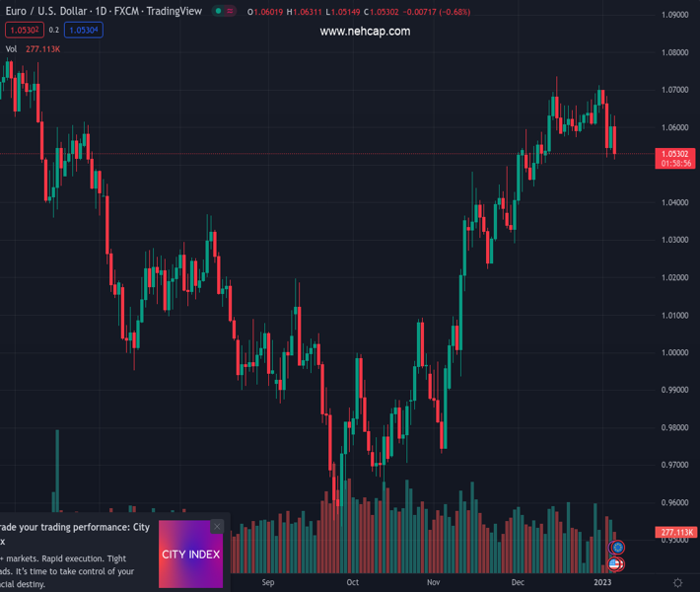The width and height of the screenshot is (700, 592).
Task: Click the Sep label on the time axis
Action: coord(268,583)
